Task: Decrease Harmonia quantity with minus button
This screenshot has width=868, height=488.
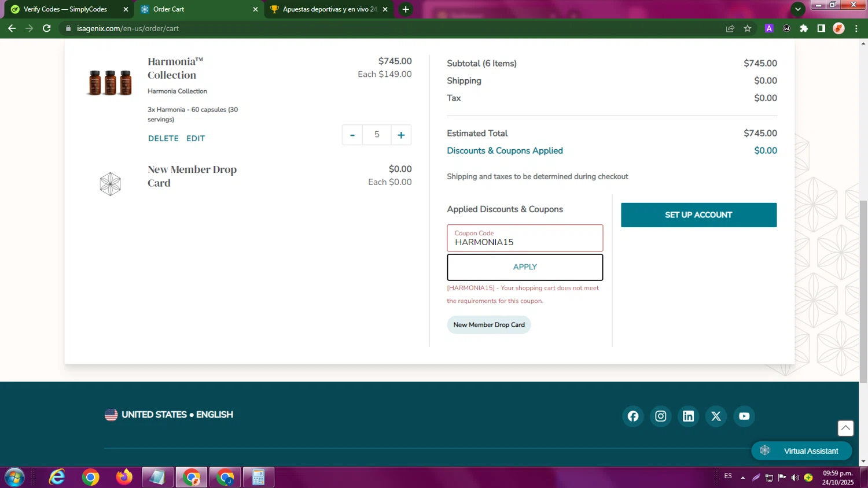Action: point(352,135)
